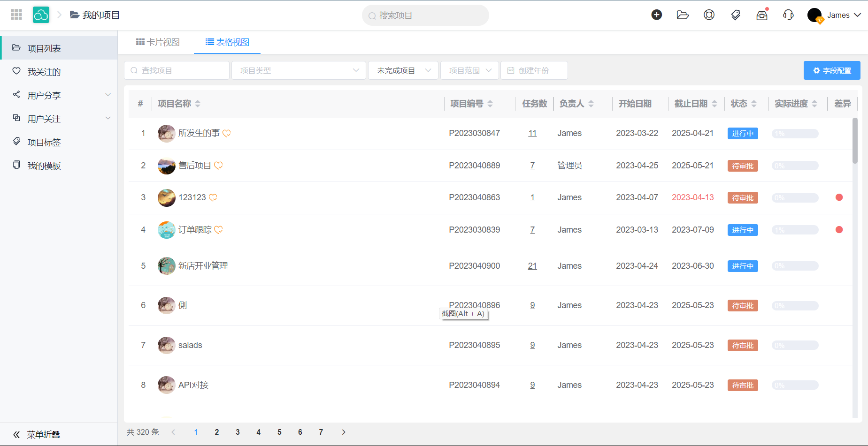Open 项目标签 in sidebar
The image size is (868, 446).
point(59,142)
